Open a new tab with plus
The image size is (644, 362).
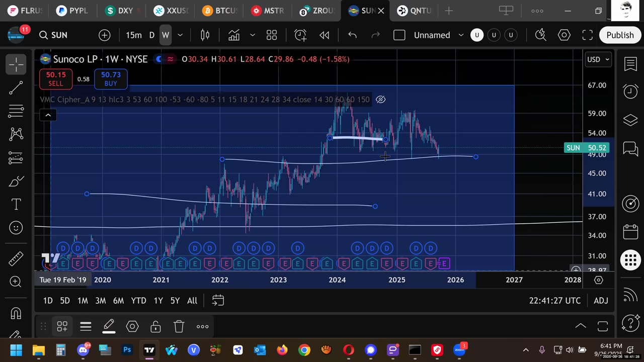[449, 11]
